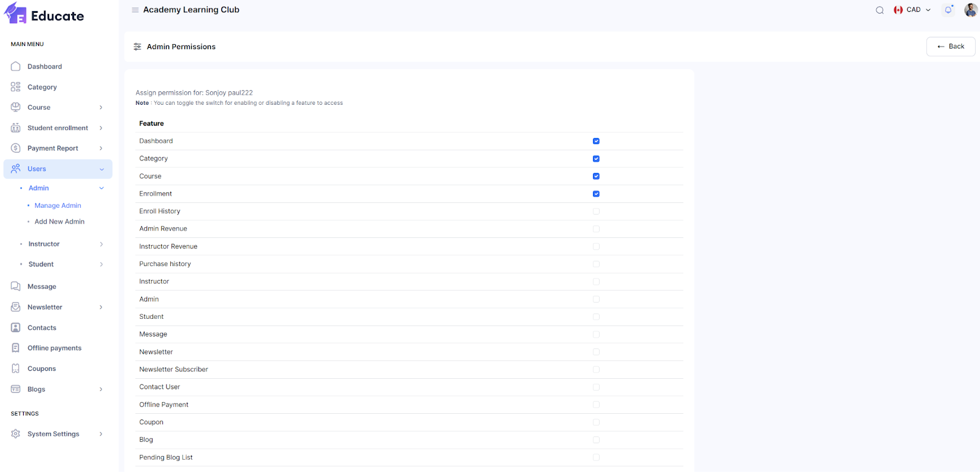980x472 pixels.
Task: Click the Message icon in sidebar
Action: point(16,286)
